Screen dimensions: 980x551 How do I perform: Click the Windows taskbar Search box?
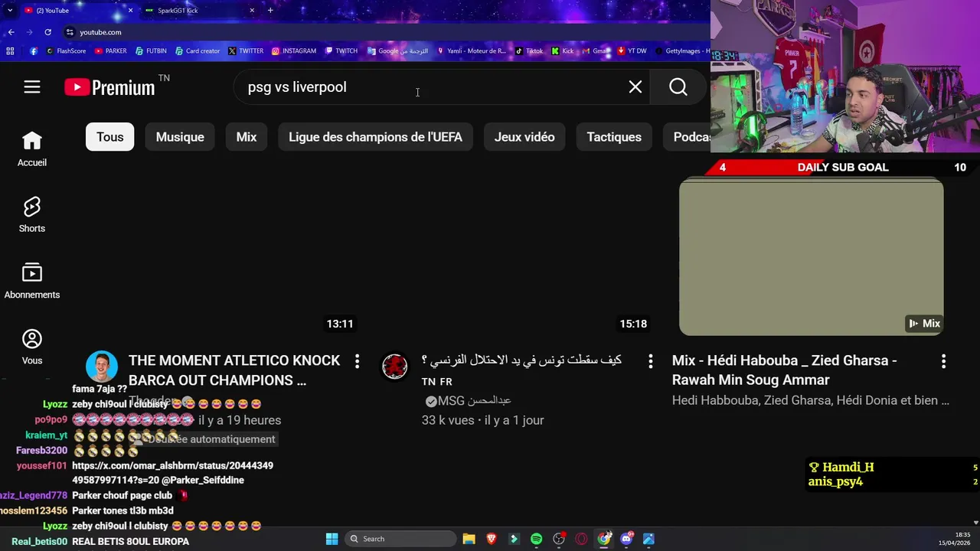click(x=402, y=539)
